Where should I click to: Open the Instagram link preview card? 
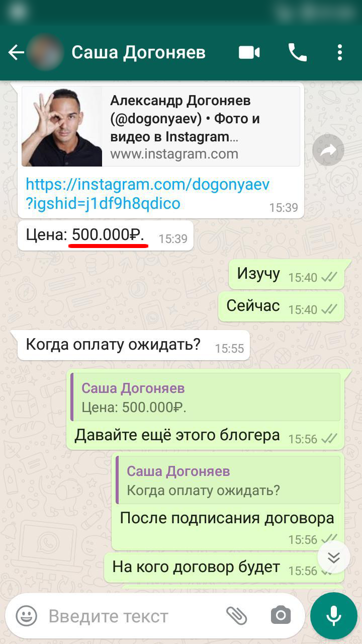coord(161,126)
